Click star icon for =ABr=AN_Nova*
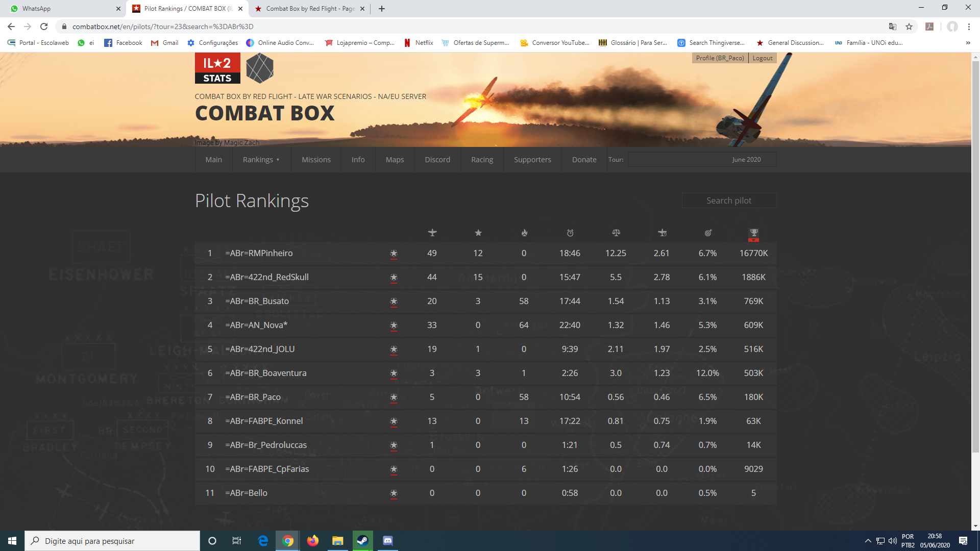Image resolution: width=980 pixels, height=551 pixels. point(394,325)
